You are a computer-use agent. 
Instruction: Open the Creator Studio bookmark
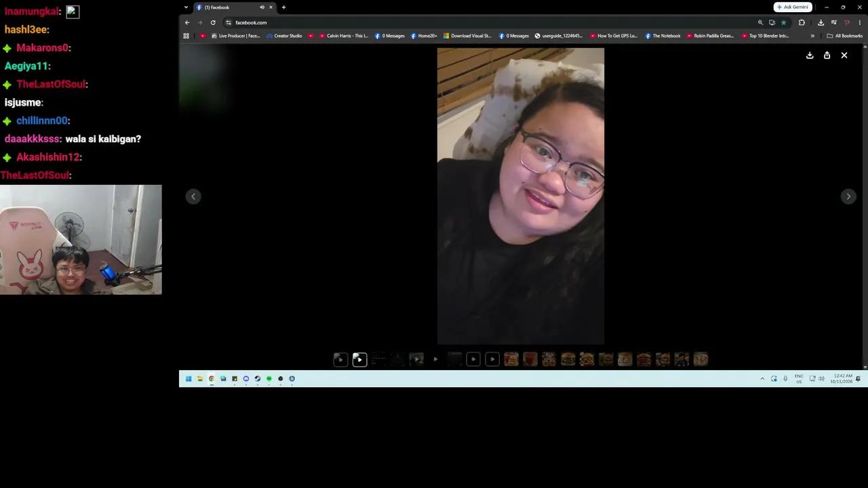[x=284, y=36]
